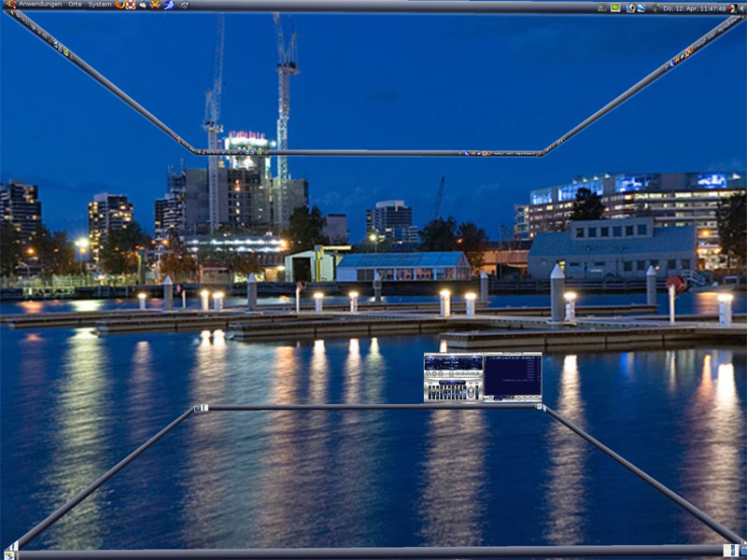This screenshot has width=747, height=560.
Task: Click the orange X launcher icon
Action: coord(156,5)
